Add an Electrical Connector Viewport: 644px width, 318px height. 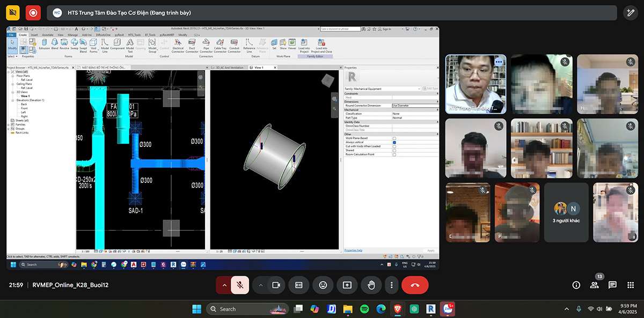pos(178,46)
